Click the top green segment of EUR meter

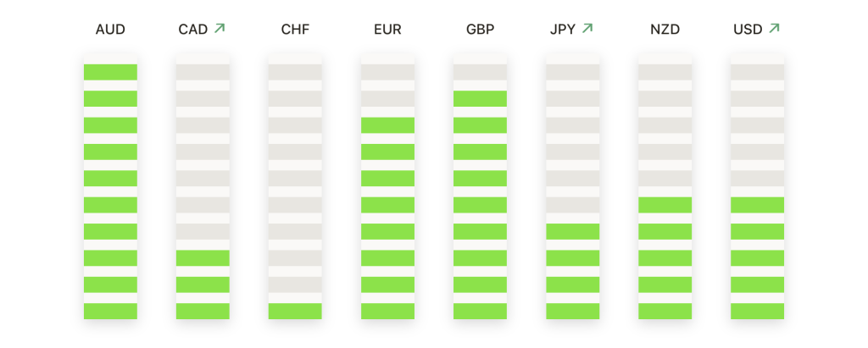point(387,125)
